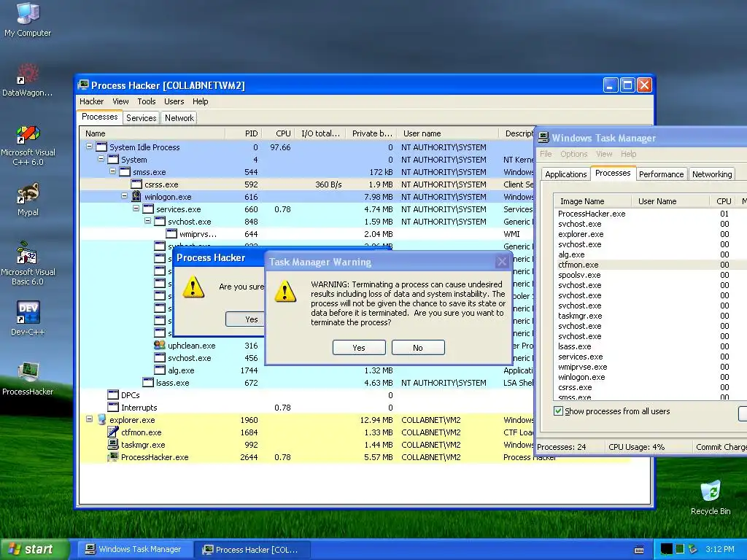Click Windows Task Manager title bar icon
Screen dimensions: 747x560
543,138
